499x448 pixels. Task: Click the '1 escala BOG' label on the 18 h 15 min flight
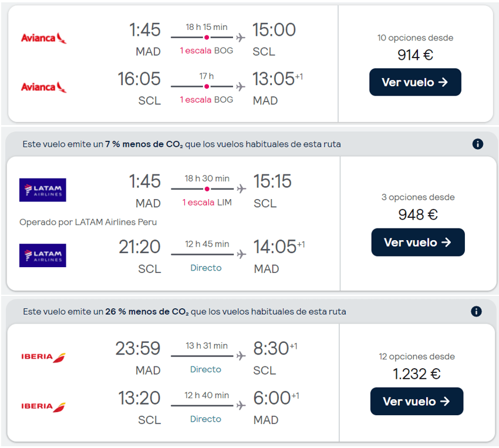(x=206, y=50)
